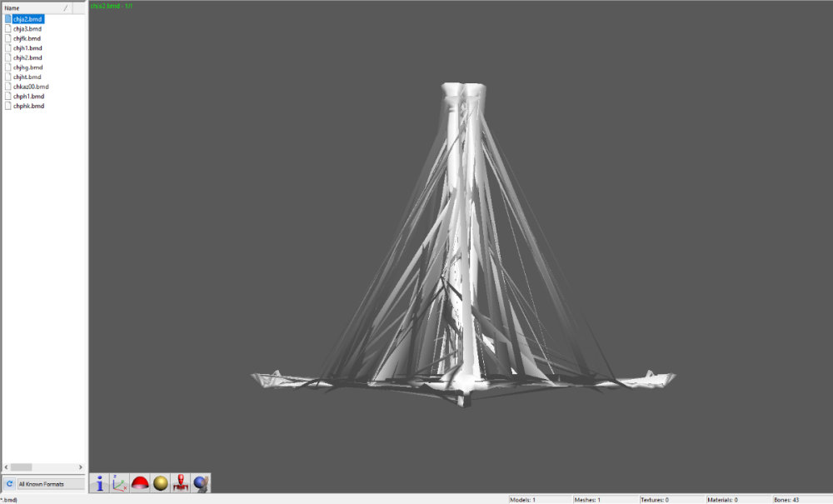This screenshot has width=833, height=504.
Task: Toggle the XYZ axes display icon
Action: pos(120,483)
